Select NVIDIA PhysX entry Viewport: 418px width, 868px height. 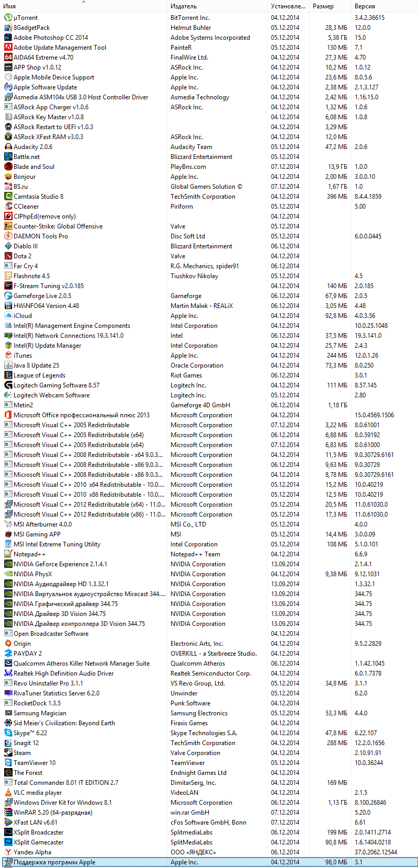[x=32, y=574]
